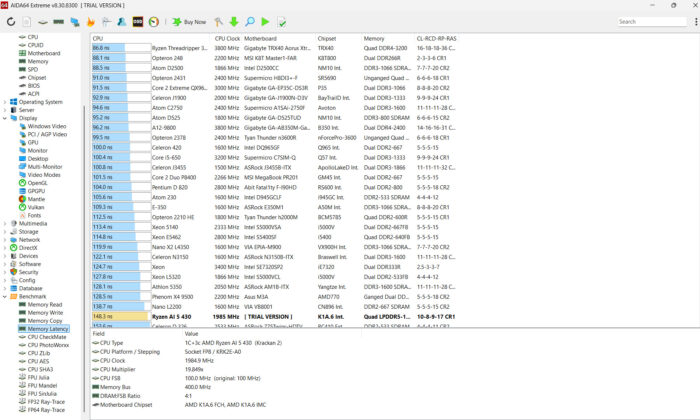Image resolution: width=700 pixels, height=420 pixels.
Task: Open Memory Write benchmark
Action: pos(45,312)
